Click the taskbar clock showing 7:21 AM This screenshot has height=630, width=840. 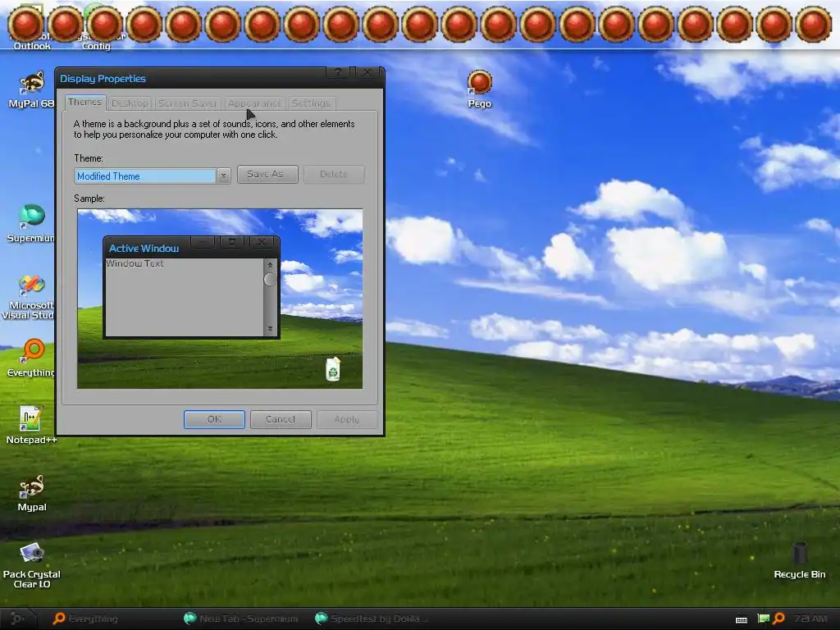pos(810,619)
